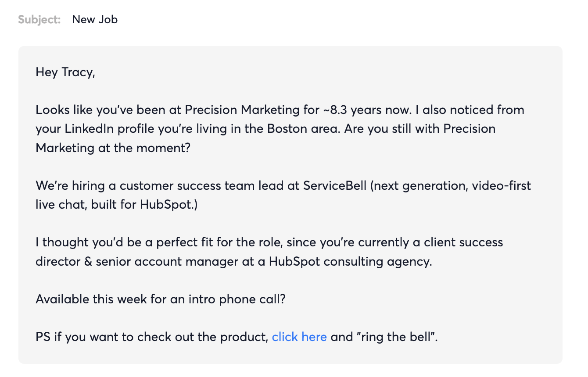Screen dimensions: 588x377
Task: Click the "We're hiring a customer success" paragraph
Action: tap(283, 195)
